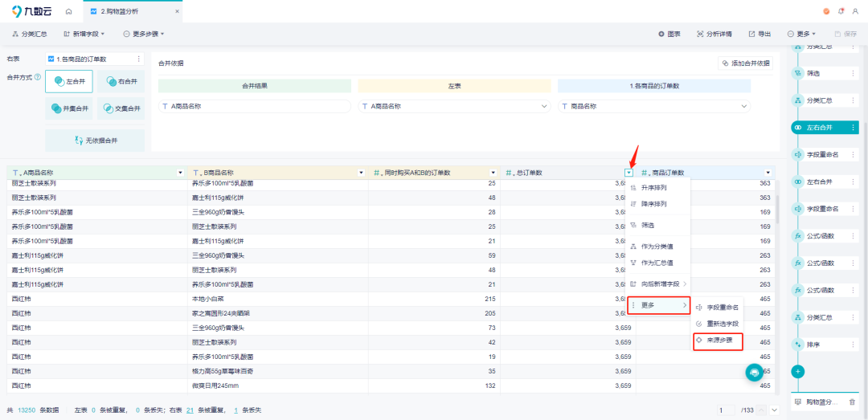Select the 排序 step in step panel

(x=825, y=345)
